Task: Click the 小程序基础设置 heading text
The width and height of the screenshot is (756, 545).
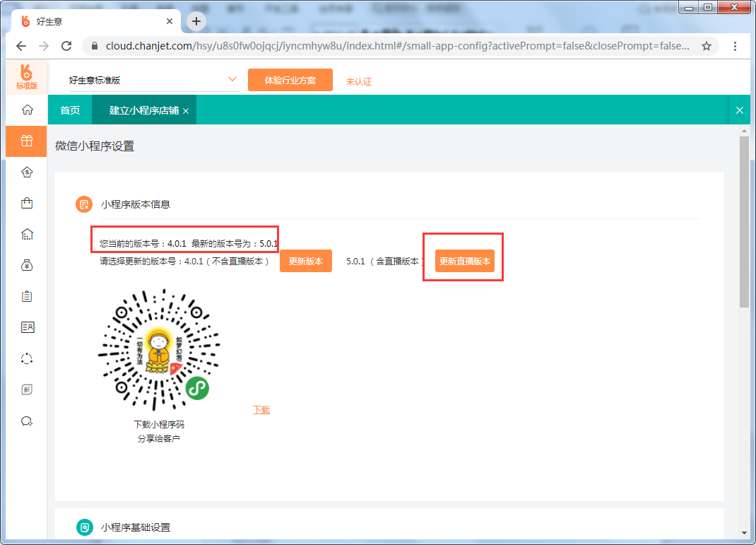Action: (136, 527)
